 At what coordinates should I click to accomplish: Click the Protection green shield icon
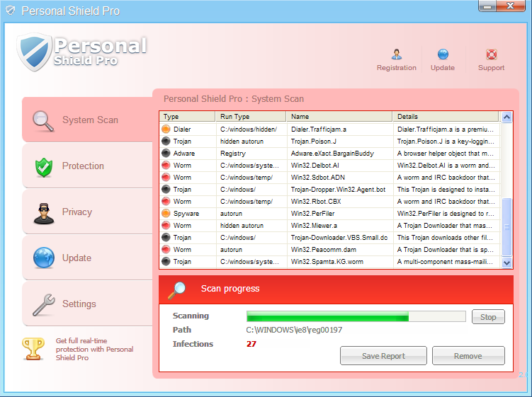(44, 167)
